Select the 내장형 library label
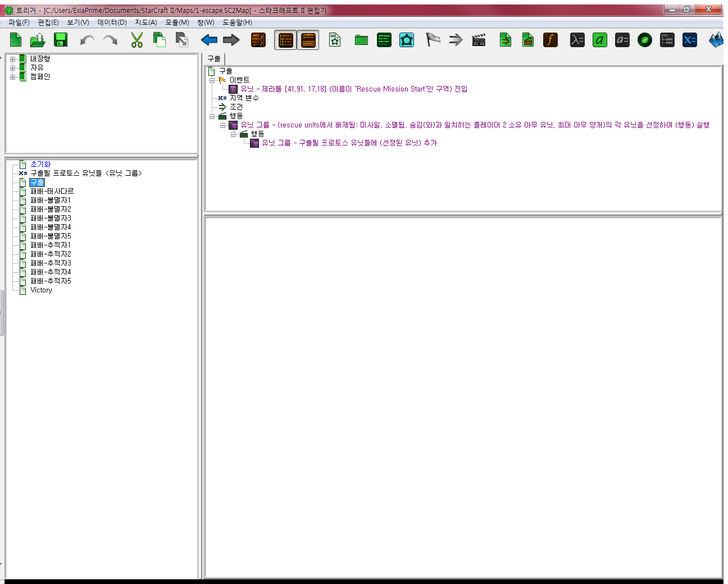The height and width of the screenshot is (584, 728). tap(40, 58)
